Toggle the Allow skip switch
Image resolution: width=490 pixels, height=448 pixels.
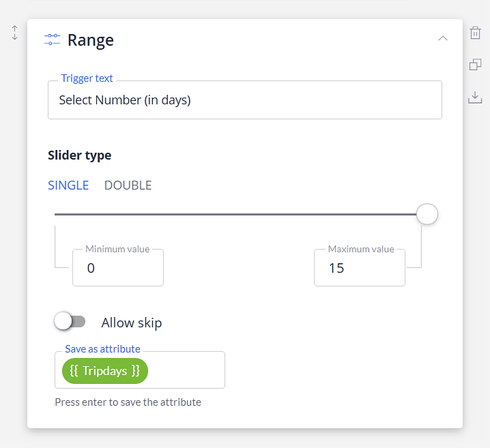pyautogui.click(x=70, y=322)
